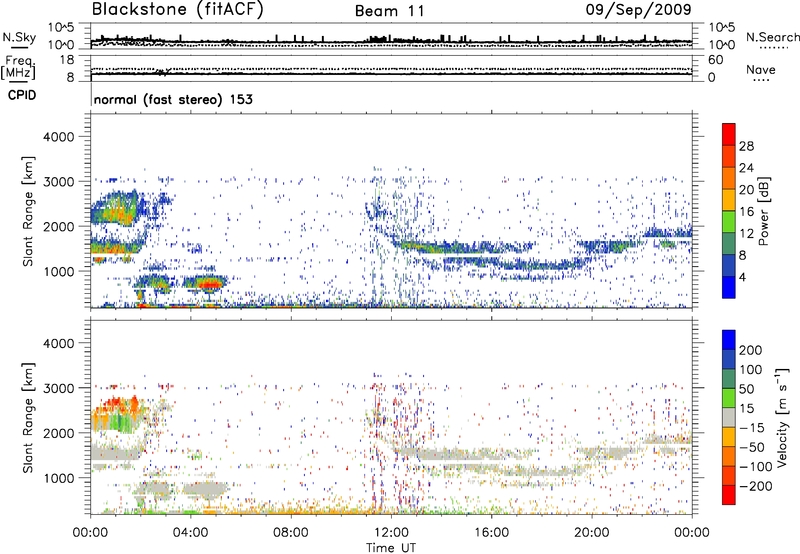Click the Velocity [m s⁻¹] colorbar title

click(x=781, y=417)
